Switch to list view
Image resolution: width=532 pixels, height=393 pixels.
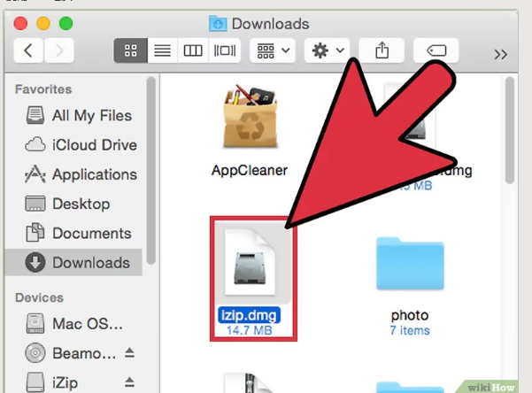(x=162, y=51)
